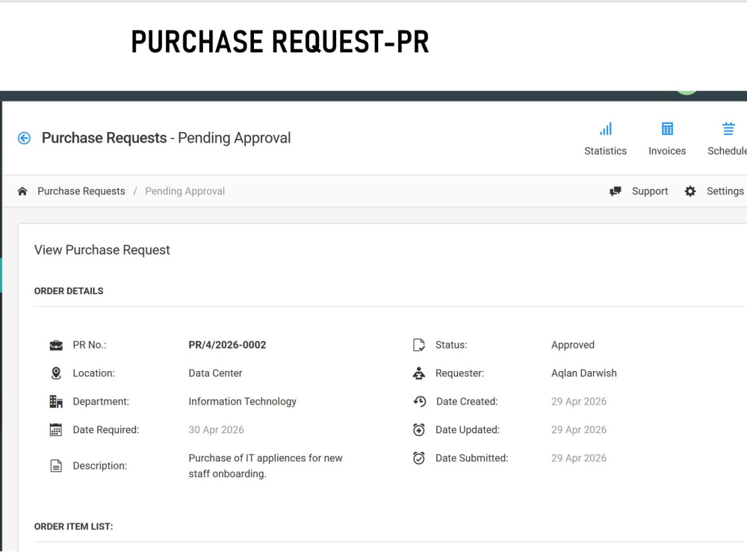Click the building icon beside Department
The height and width of the screenshot is (560, 747).
(56, 402)
